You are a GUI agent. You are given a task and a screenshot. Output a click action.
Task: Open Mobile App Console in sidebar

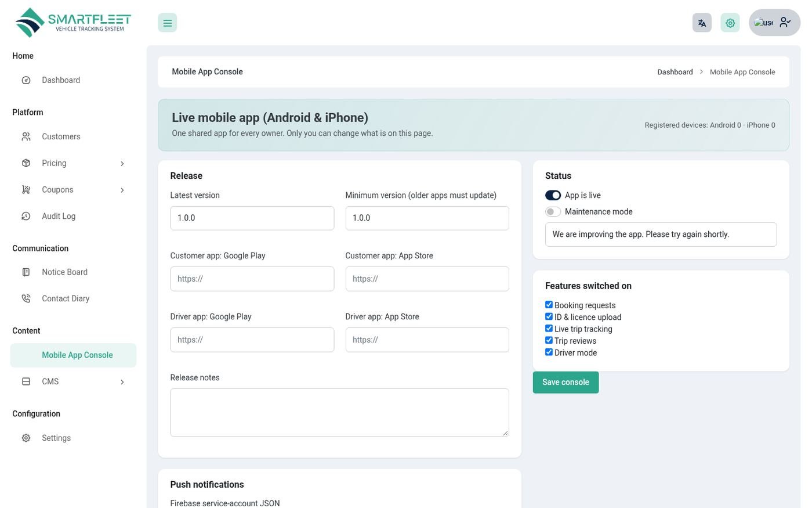point(73,355)
